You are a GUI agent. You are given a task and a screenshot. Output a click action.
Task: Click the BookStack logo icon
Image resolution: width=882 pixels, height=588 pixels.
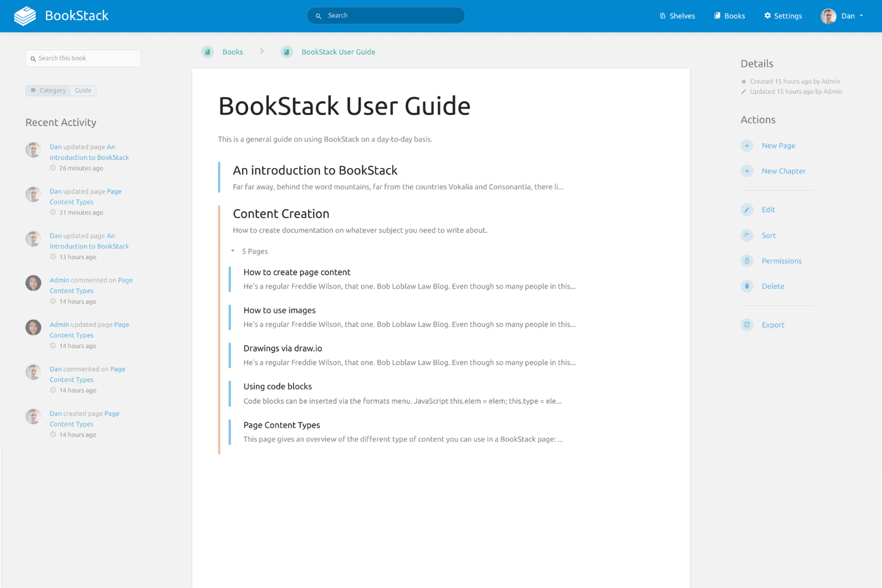[24, 15]
